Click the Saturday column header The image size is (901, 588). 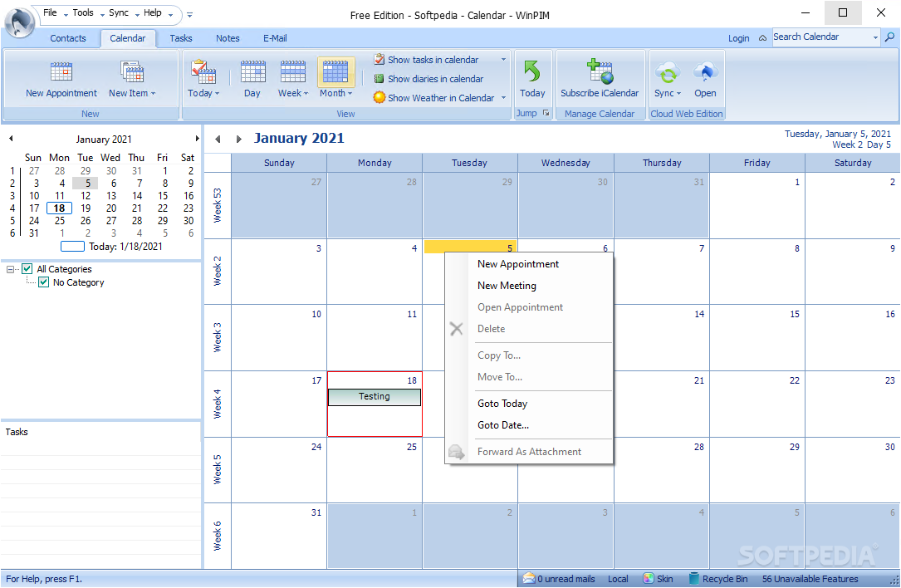(852, 163)
